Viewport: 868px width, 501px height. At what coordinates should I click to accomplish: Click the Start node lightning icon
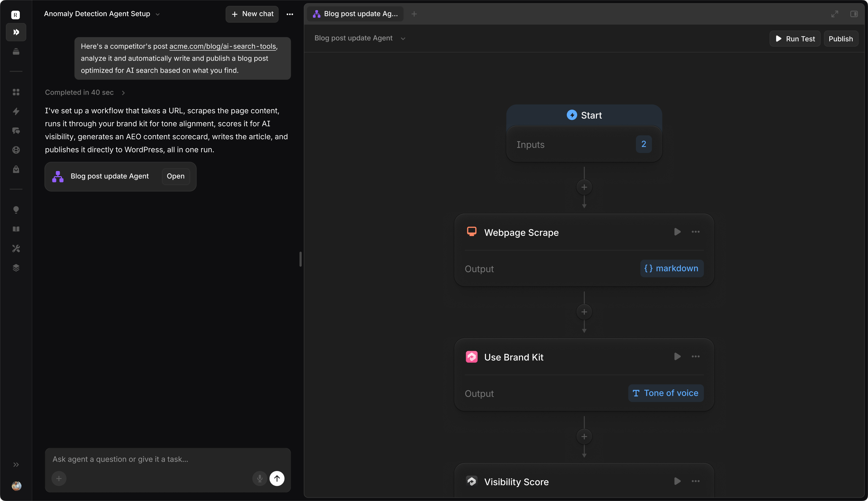pos(572,115)
